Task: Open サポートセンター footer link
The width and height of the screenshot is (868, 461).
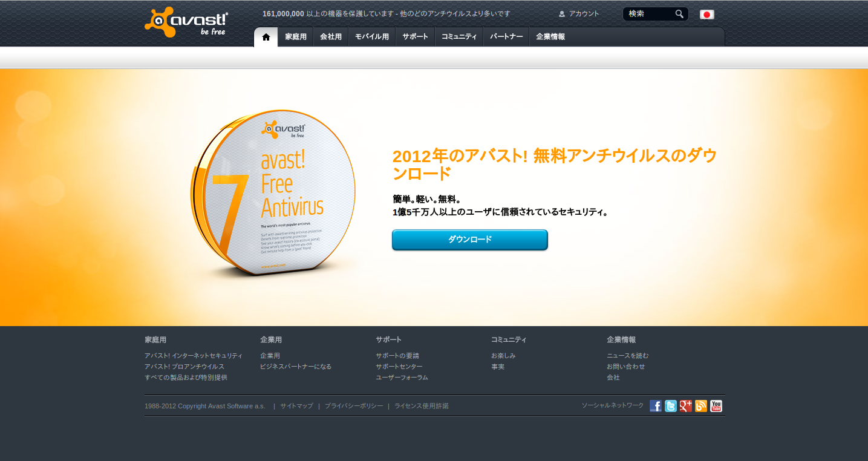Action: (x=399, y=367)
